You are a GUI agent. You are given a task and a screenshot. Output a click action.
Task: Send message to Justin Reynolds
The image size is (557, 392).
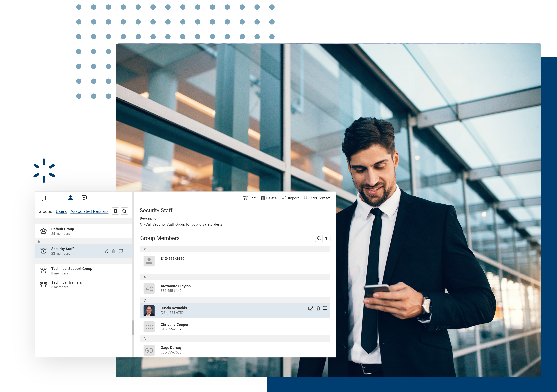[325, 308]
